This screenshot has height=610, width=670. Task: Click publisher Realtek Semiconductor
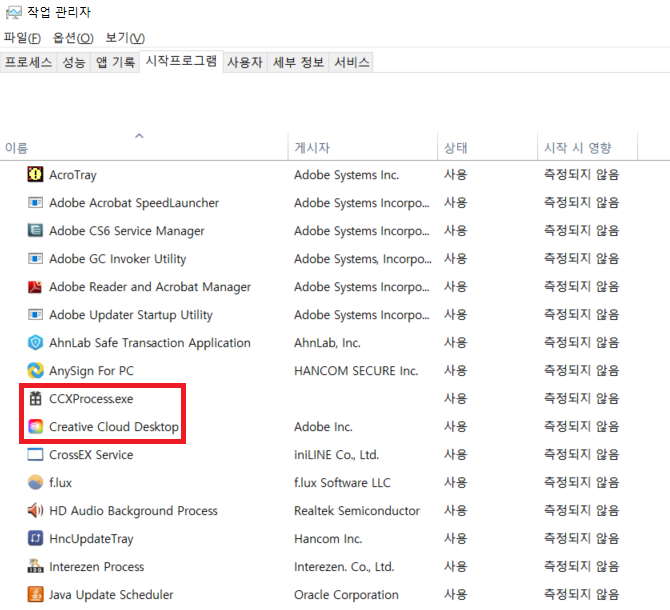point(357,510)
